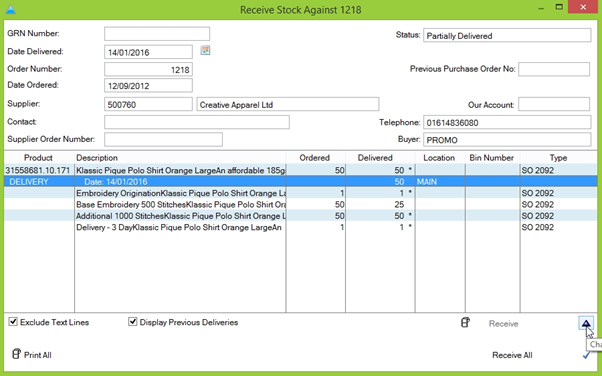Select the Additional 1000 Stitches line
The width and height of the screenshot is (602, 376).
click(x=180, y=216)
